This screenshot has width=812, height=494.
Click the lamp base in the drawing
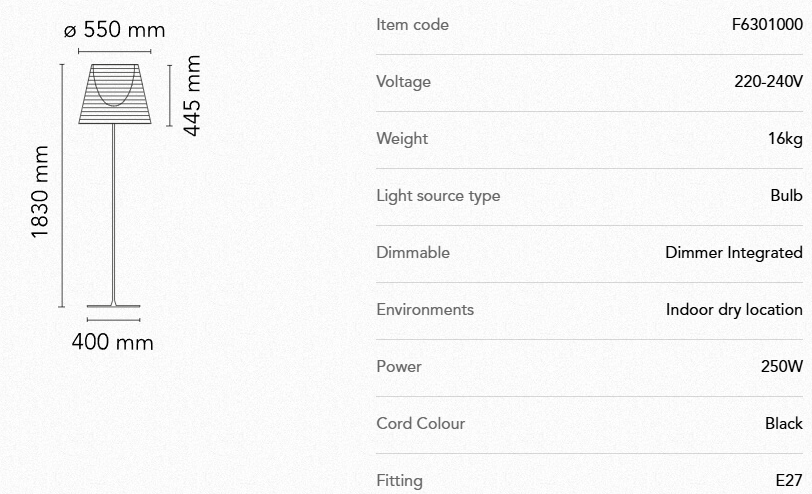coord(114,306)
